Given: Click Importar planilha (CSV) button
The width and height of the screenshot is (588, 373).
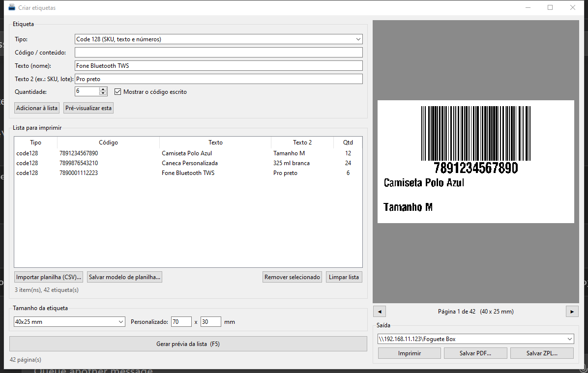Looking at the screenshot, I should (x=48, y=277).
